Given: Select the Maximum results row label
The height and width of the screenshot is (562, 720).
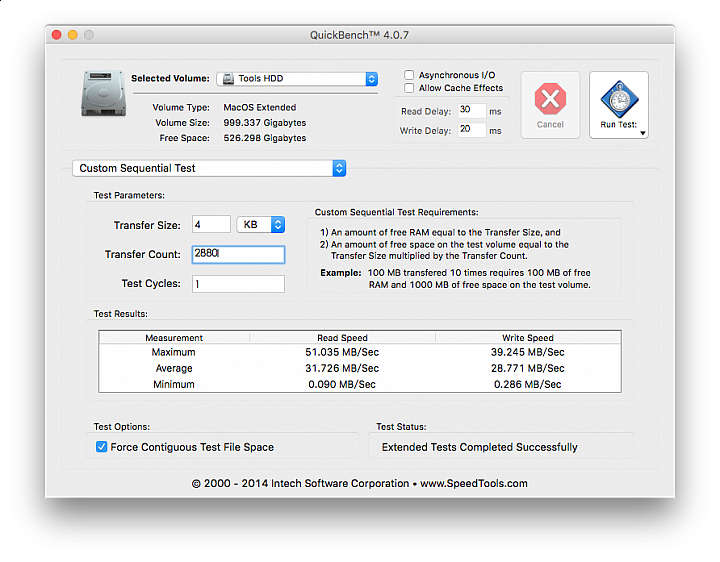Looking at the screenshot, I should pyautogui.click(x=174, y=352).
